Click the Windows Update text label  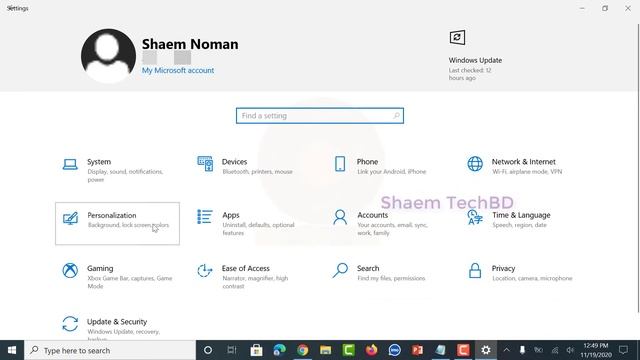pos(475,60)
